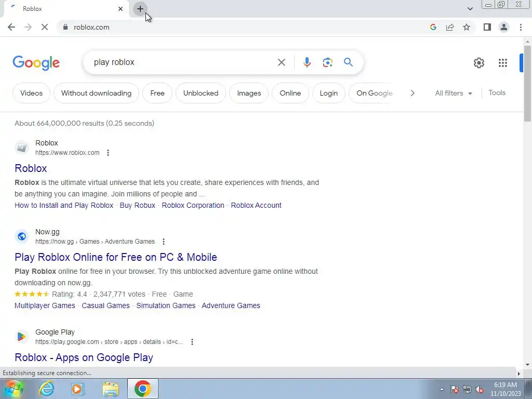Viewport: 532px width, 399px height.
Task: Click the muted volume tray icon
Action: coord(480,389)
